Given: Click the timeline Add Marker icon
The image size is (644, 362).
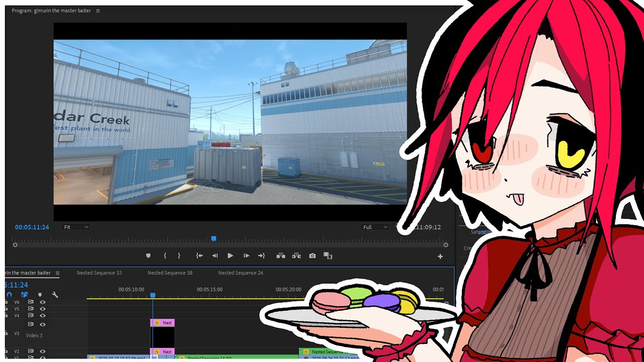Looking at the screenshot, I should pyautogui.click(x=40, y=295).
